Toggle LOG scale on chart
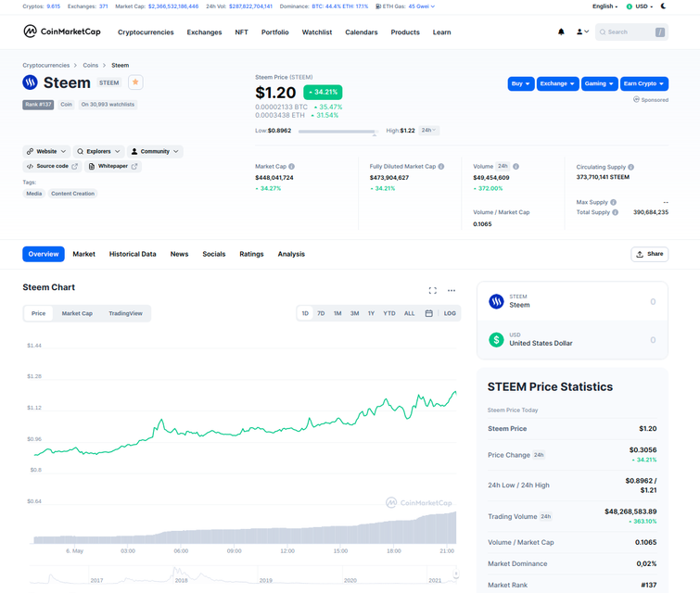 pyautogui.click(x=450, y=313)
